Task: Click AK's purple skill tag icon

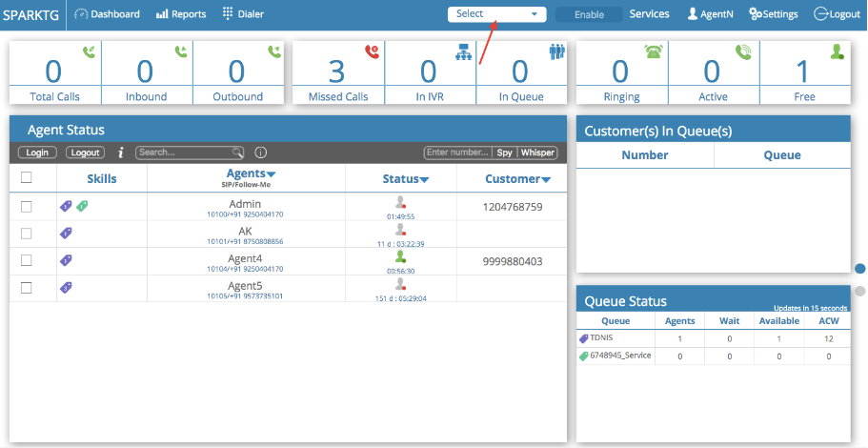Action: (66, 234)
